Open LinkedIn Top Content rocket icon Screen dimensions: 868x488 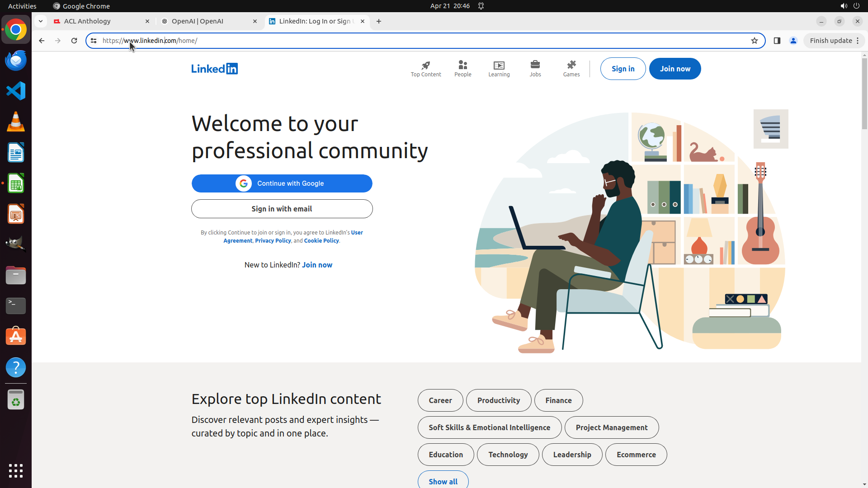(425, 66)
